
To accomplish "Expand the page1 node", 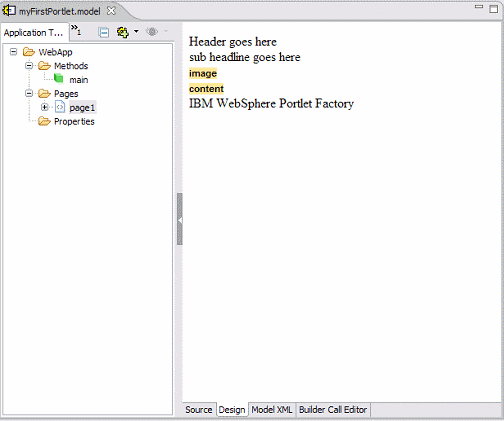I will point(45,107).
